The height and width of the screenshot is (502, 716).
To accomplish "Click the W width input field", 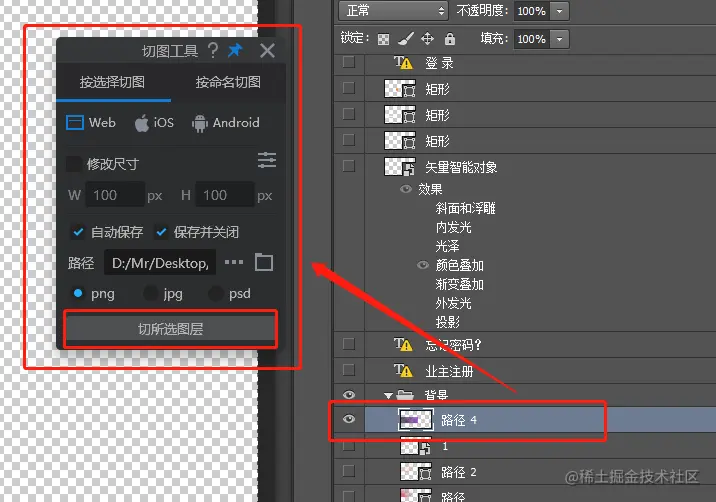I will coord(115,195).
